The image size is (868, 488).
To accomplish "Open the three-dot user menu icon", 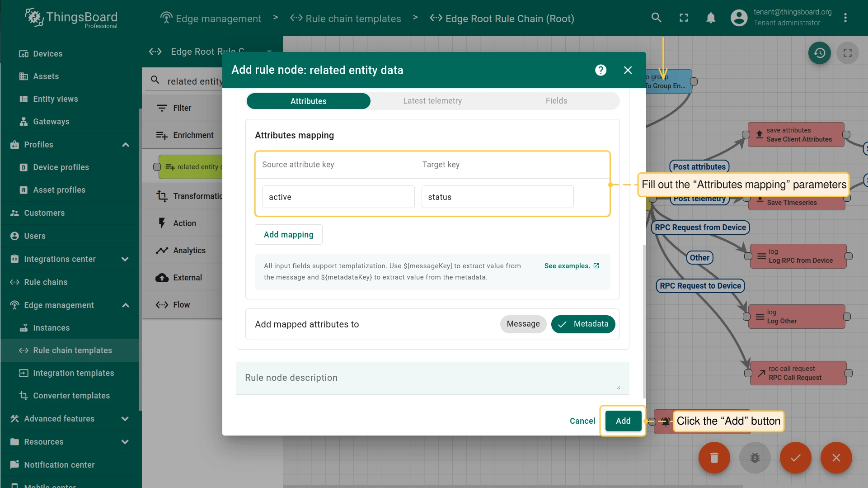I will click(845, 18).
